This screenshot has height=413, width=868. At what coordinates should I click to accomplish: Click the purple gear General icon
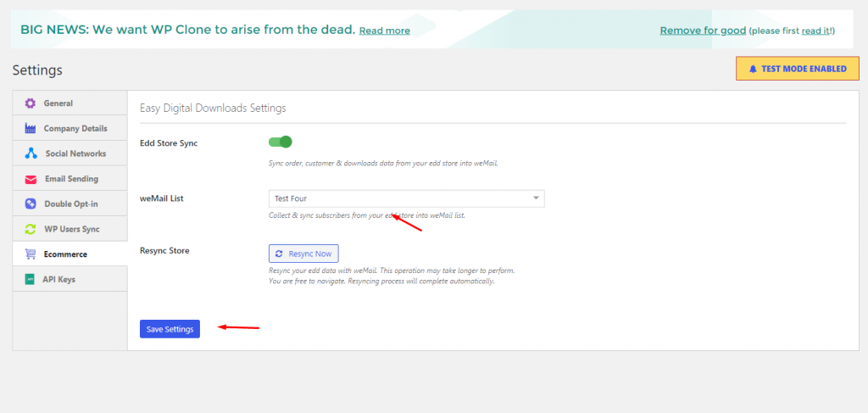point(31,103)
